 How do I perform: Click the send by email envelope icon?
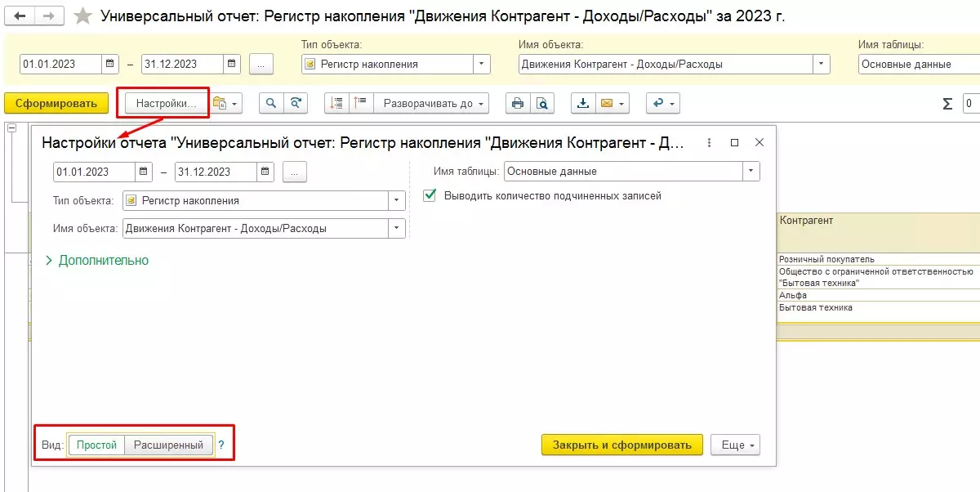click(607, 103)
